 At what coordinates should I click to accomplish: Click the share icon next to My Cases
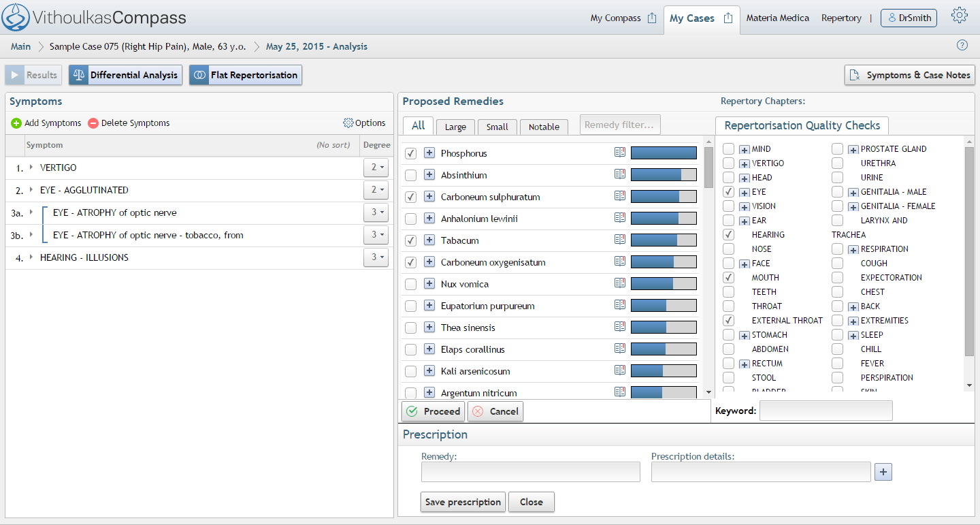[728, 18]
